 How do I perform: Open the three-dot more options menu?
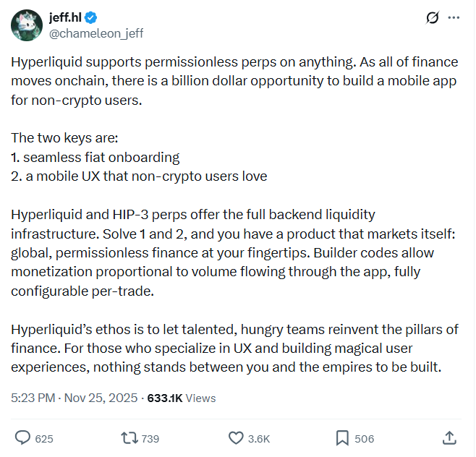tap(454, 17)
